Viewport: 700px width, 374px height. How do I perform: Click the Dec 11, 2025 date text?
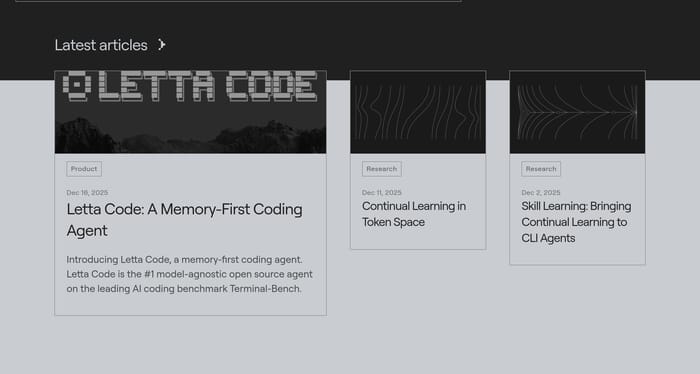click(x=382, y=193)
